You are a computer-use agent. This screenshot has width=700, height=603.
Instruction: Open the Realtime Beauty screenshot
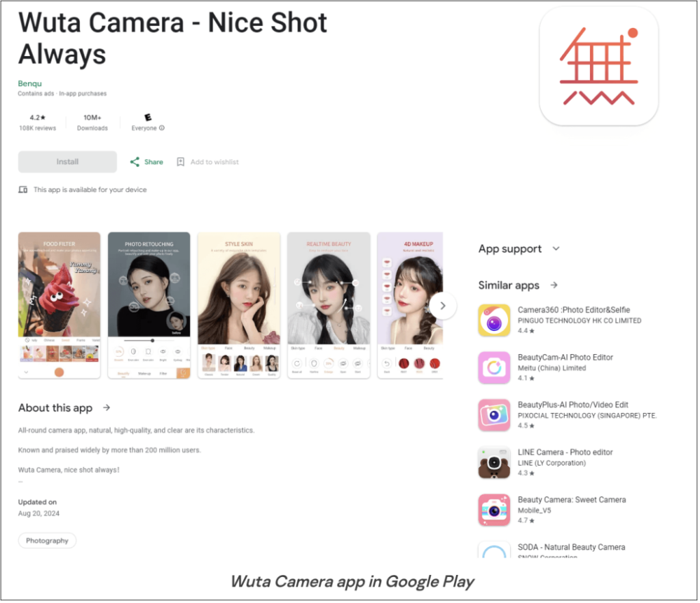(328, 305)
